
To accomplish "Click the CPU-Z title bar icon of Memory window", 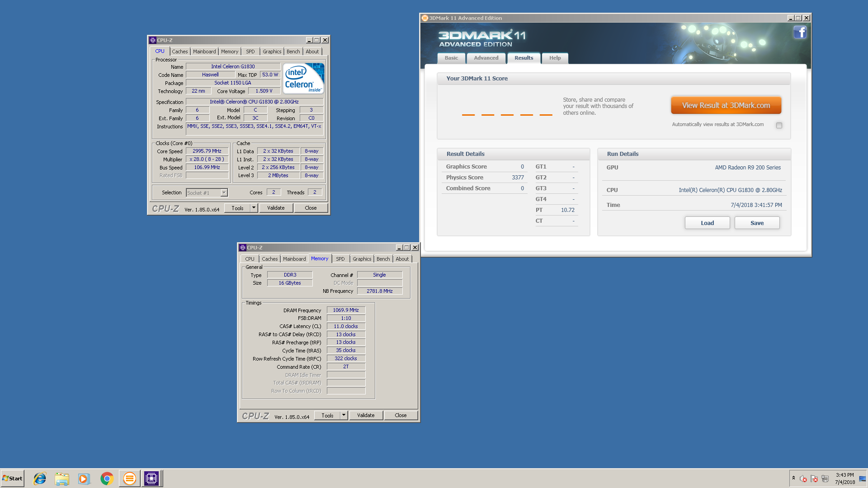I will 243,248.
